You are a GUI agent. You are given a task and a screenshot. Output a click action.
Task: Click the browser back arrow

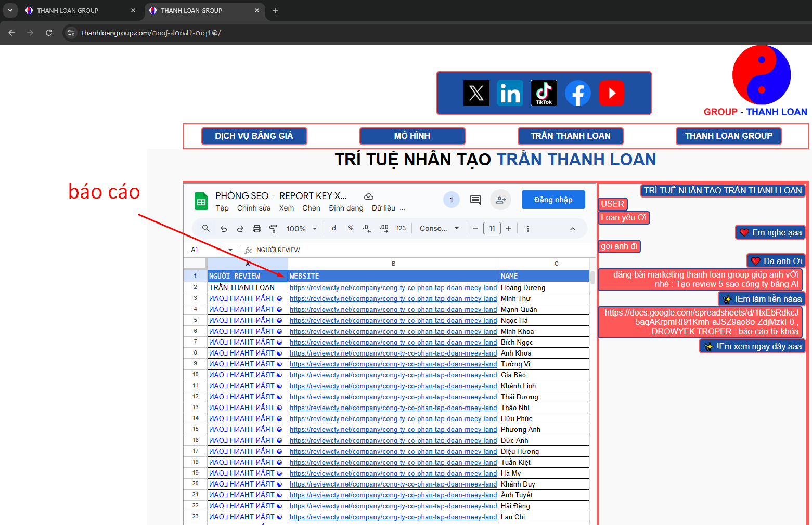click(11, 33)
